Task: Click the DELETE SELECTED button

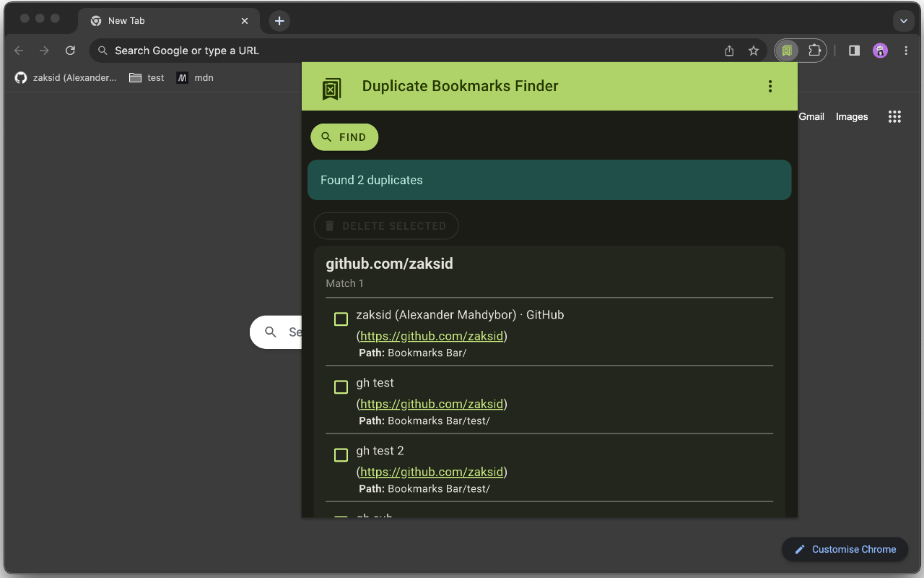Action: 386,226
